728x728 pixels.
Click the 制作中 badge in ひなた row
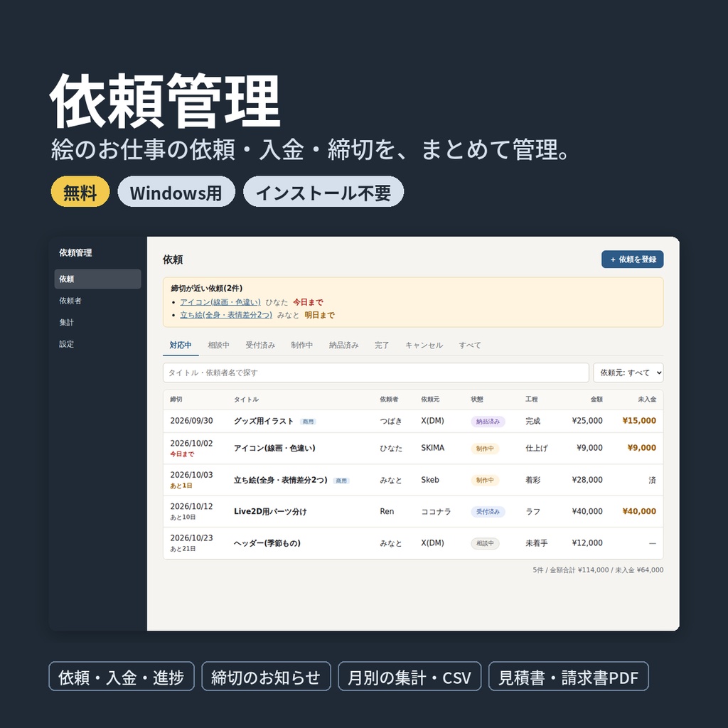[x=485, y=449]
